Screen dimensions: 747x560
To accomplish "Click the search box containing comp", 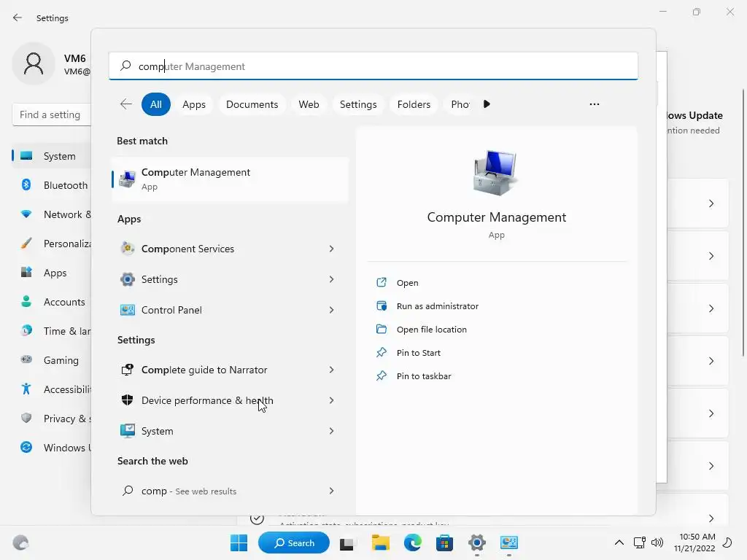I will point(373,66).
